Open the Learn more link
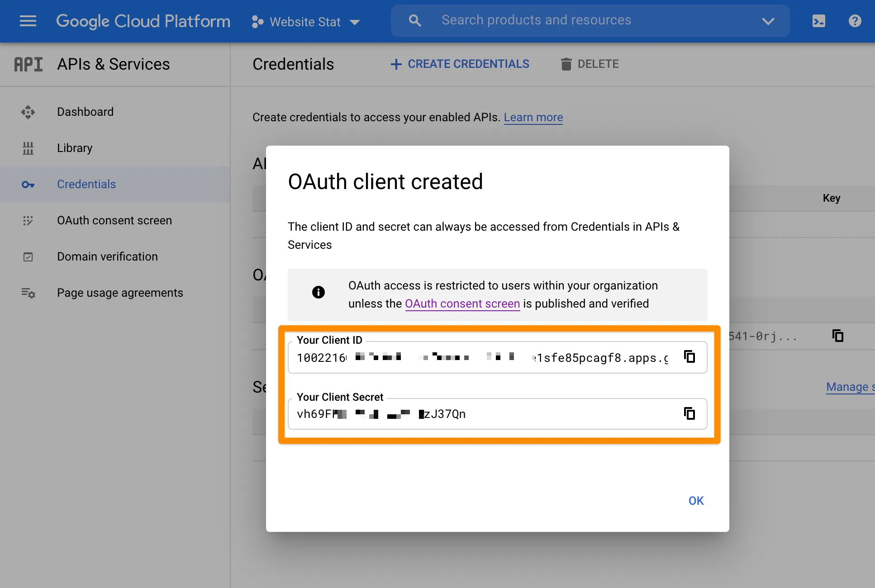The image size is (875, 588). 533,118
